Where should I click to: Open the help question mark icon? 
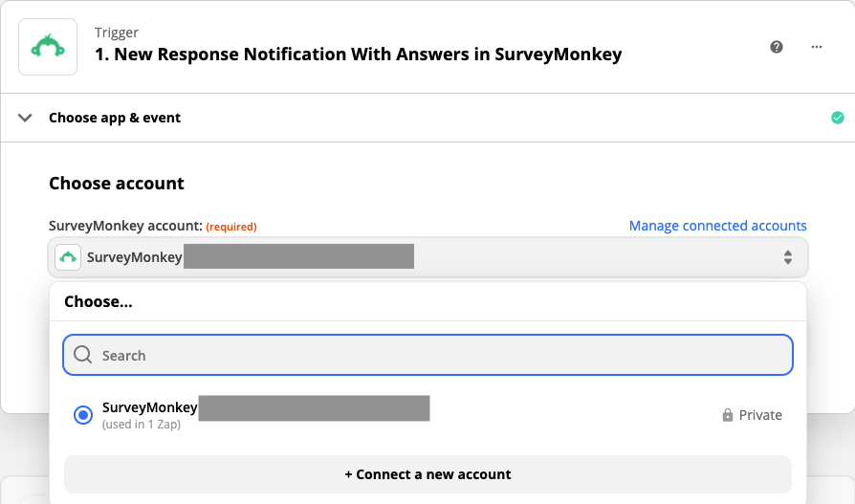(x=777, y=47)
